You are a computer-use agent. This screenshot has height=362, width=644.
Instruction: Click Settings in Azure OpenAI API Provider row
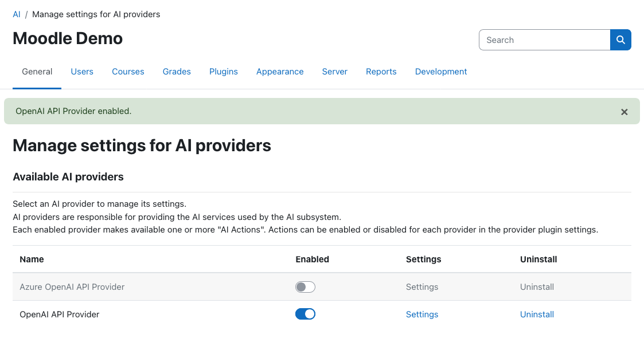click(x=422, y=287)
